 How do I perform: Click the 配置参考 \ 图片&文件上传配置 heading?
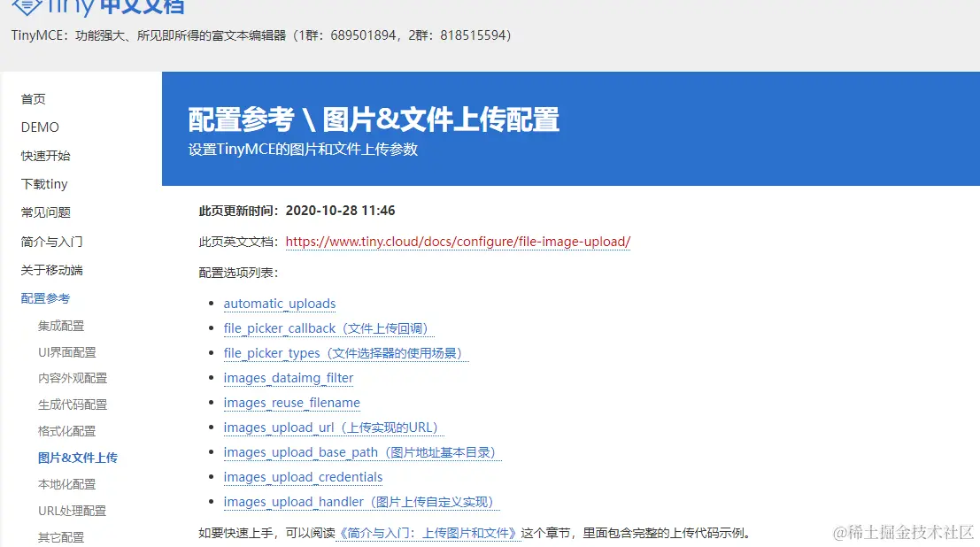(374, 119)
